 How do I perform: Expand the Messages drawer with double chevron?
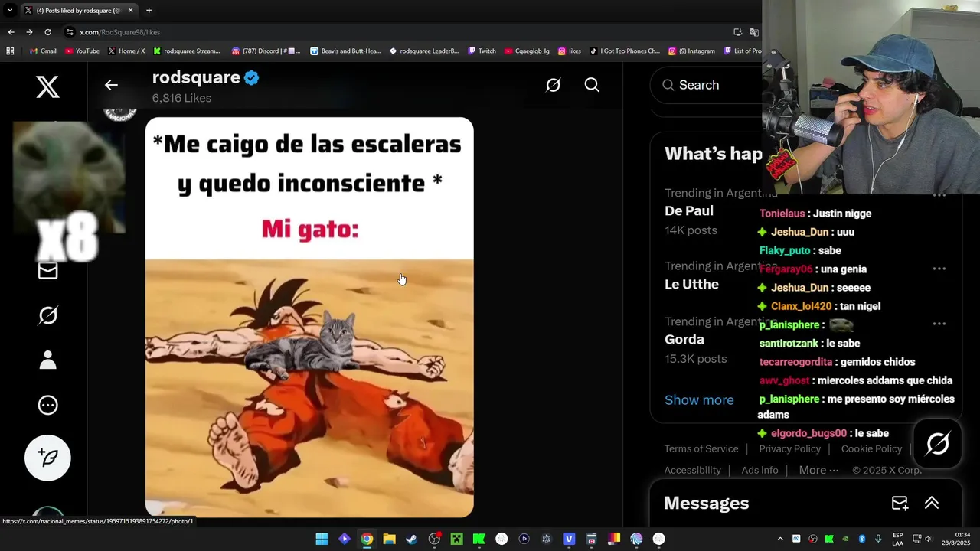[932, 503]
